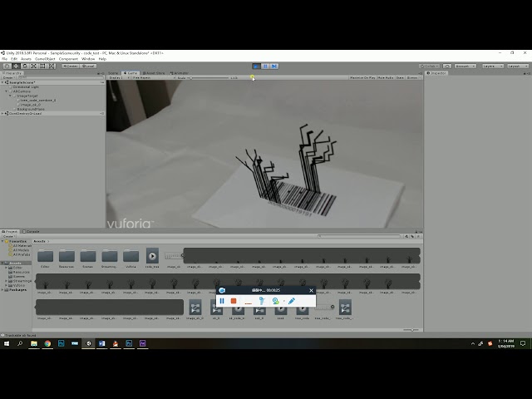Viewport: 532px width, 399px height.
Task: Open Chrome from the taskbar
Action: (47, 343)
